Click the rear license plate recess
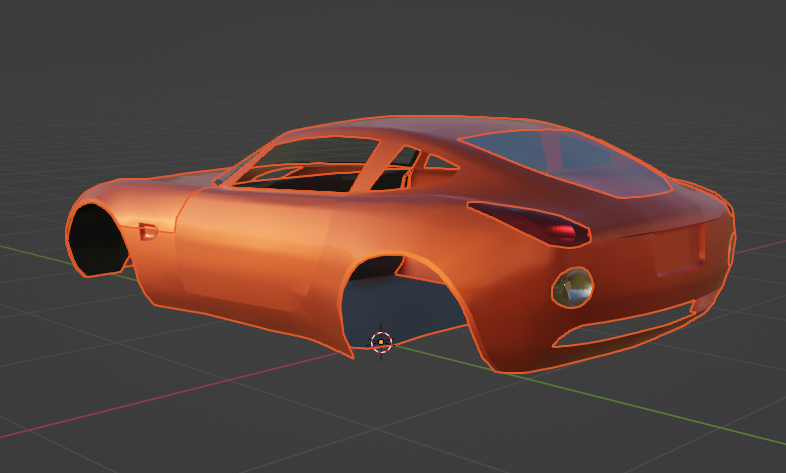786x473 pixels. tap(679, 250)
